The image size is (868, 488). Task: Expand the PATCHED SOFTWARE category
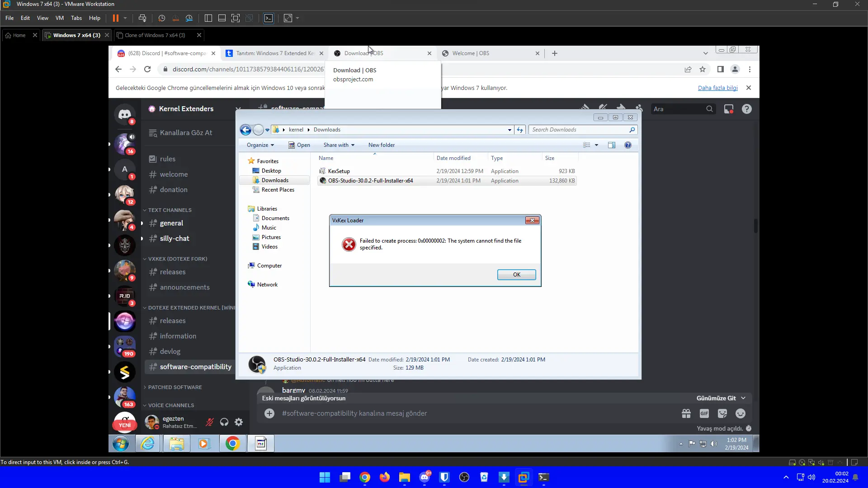click(172, 387)
